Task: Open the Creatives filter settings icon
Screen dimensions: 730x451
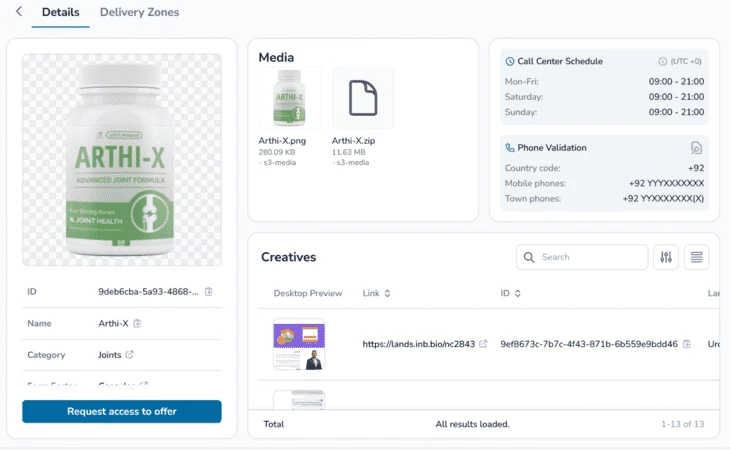Action: (x=666, y=258)
